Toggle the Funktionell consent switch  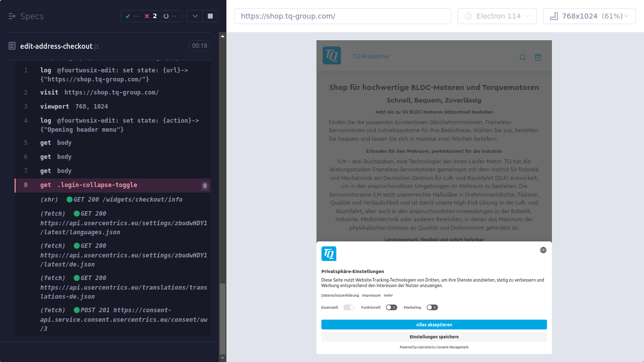[391, 307]
